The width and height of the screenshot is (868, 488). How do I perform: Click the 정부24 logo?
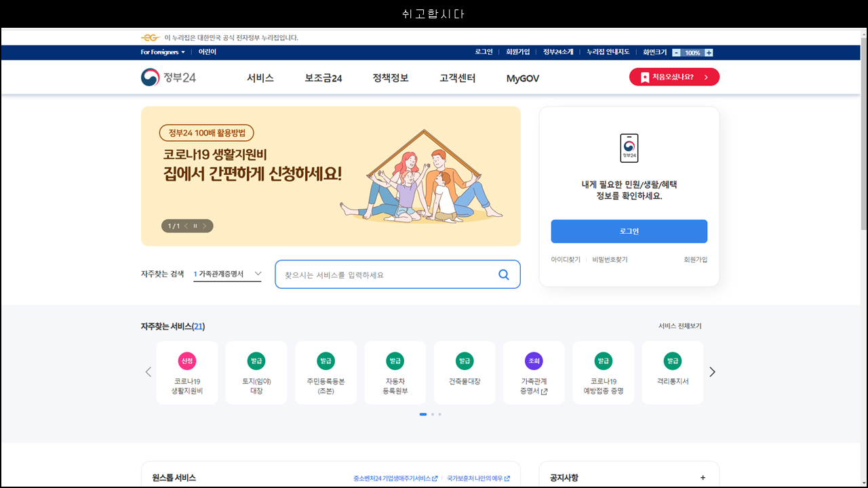pyautogui.click(x=168, y=78)
